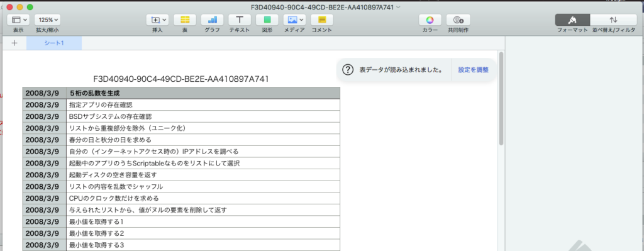Open the 挿入 insert menu
The height and width of the screenshot is (251, 644).
[x=157, y=20]
